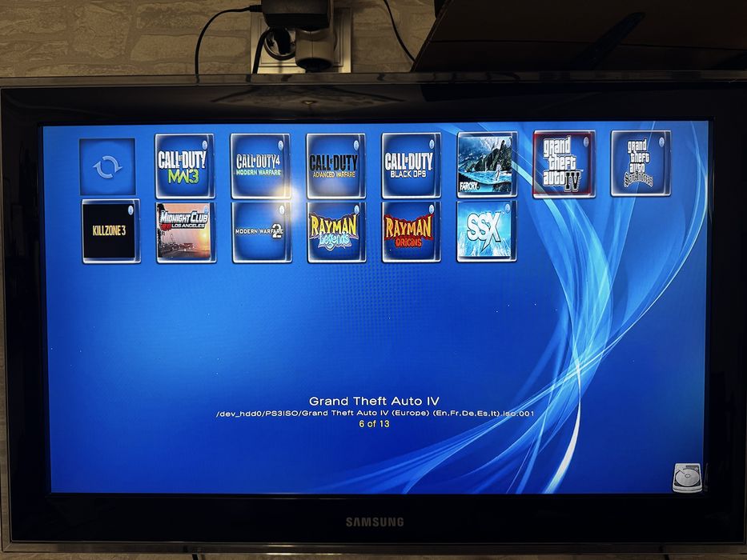Launch Rayman Origins game tile

(x=412, y=232)
